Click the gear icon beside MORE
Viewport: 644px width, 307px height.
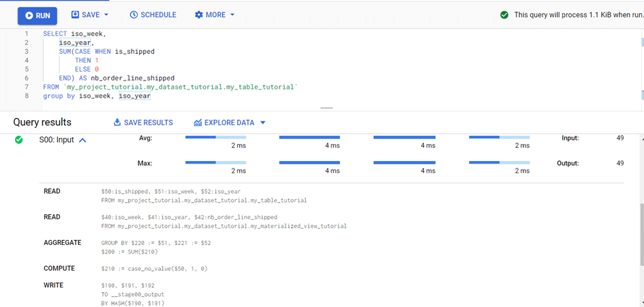199,14
